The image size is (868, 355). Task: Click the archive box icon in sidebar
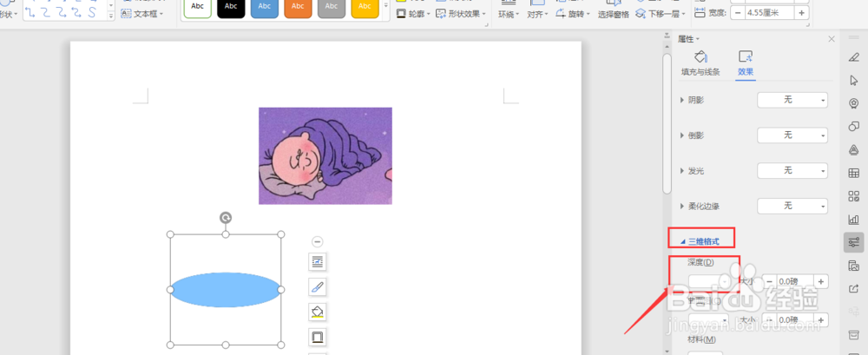(853, 335)
